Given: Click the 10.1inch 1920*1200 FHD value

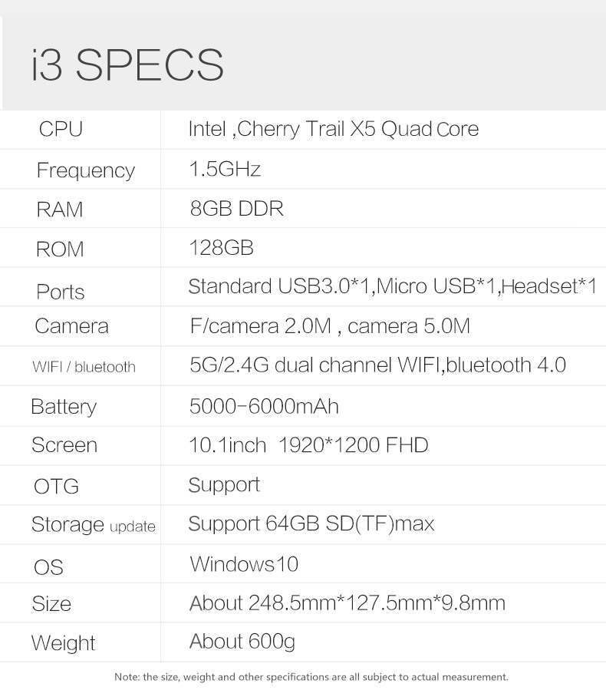Looking at the screenshot, I should coord(308,445).
